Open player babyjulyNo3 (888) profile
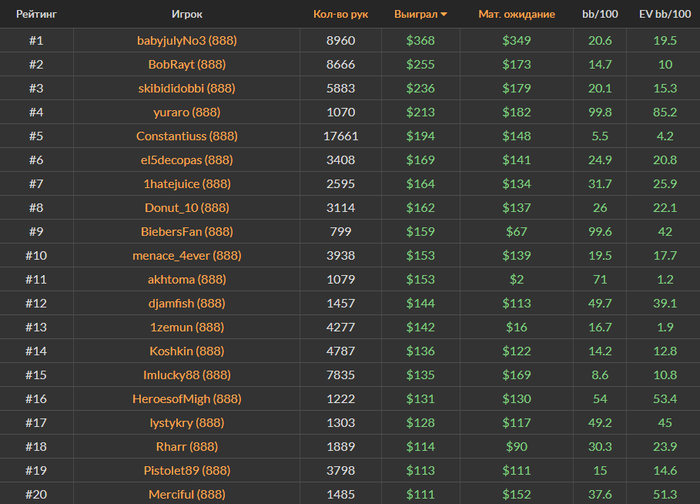700x504 pixels. click(x=187, y=41)
